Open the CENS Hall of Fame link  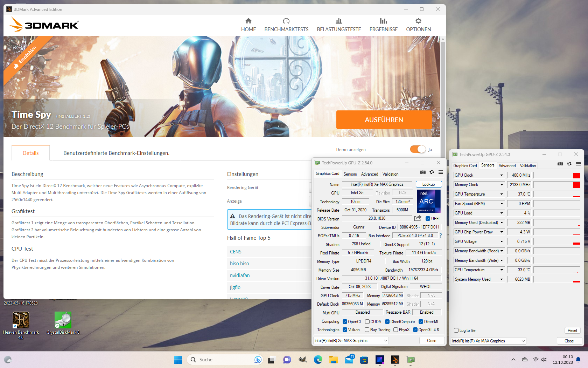point(236,252)
